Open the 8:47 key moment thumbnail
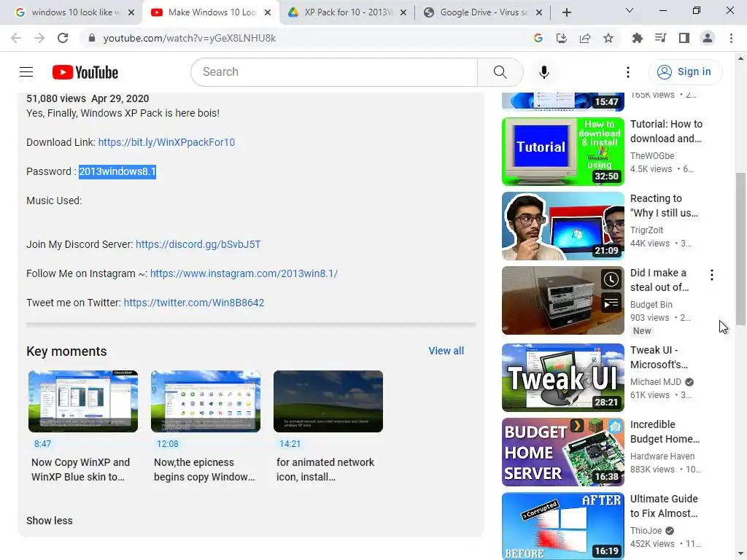The image size is (747, 560). 83,402
